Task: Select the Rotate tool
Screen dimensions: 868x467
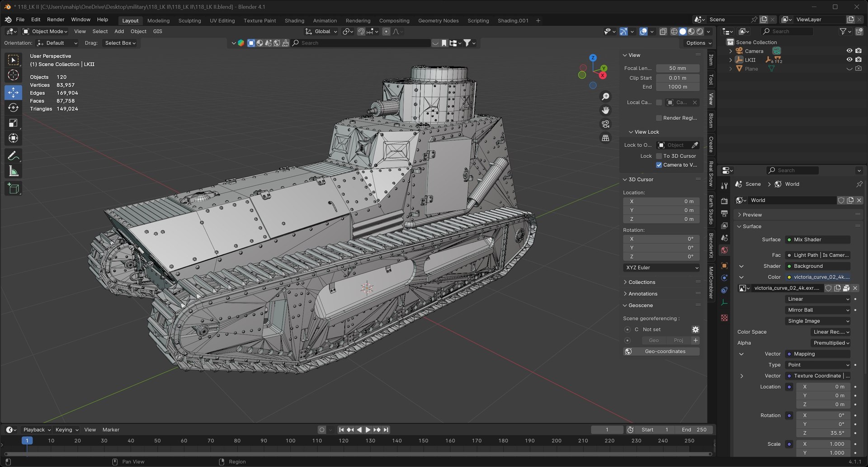Action: (13, 108)
